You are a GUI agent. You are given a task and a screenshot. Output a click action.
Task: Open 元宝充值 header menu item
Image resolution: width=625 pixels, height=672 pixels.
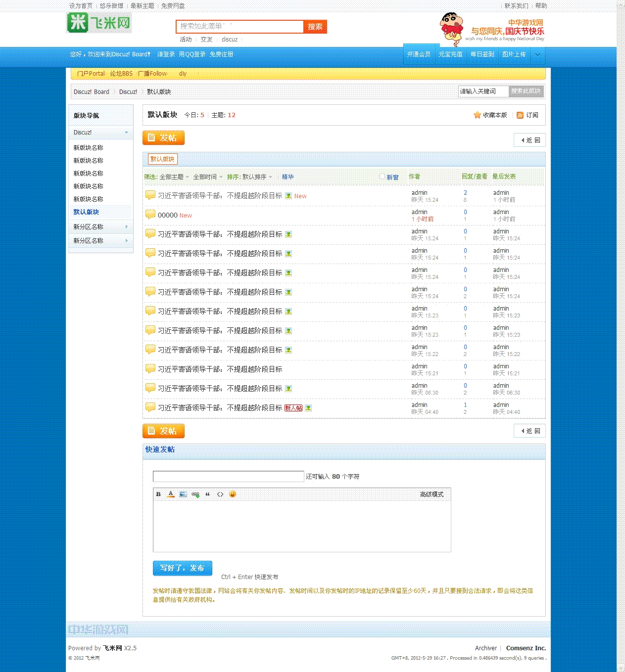click(450, 54)
